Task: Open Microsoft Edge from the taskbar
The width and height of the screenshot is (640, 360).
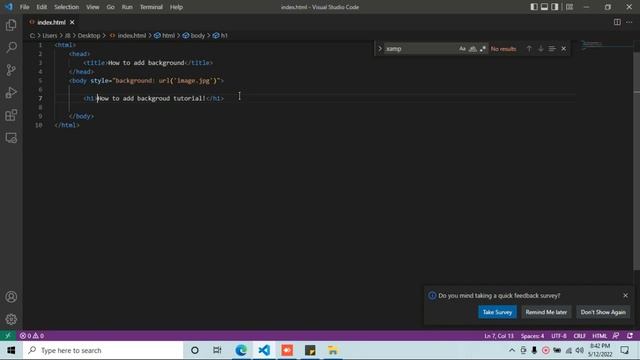Action: 241,350
